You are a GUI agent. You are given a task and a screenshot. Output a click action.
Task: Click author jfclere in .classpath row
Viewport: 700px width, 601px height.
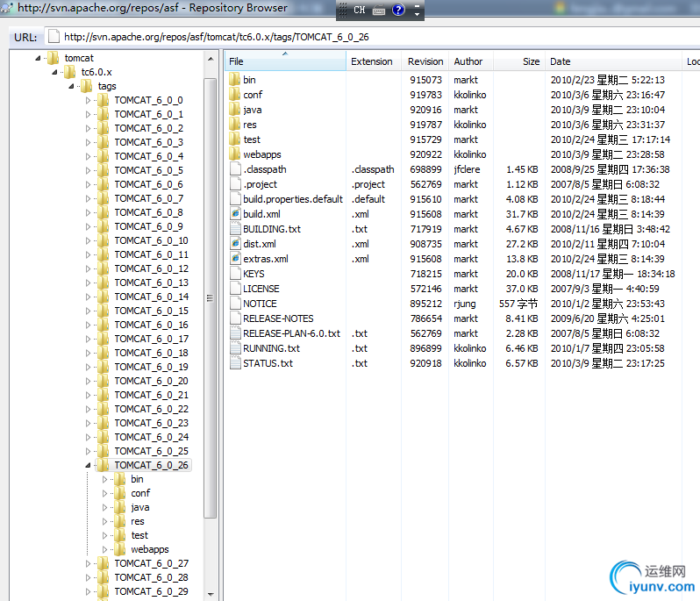(467, 169)
